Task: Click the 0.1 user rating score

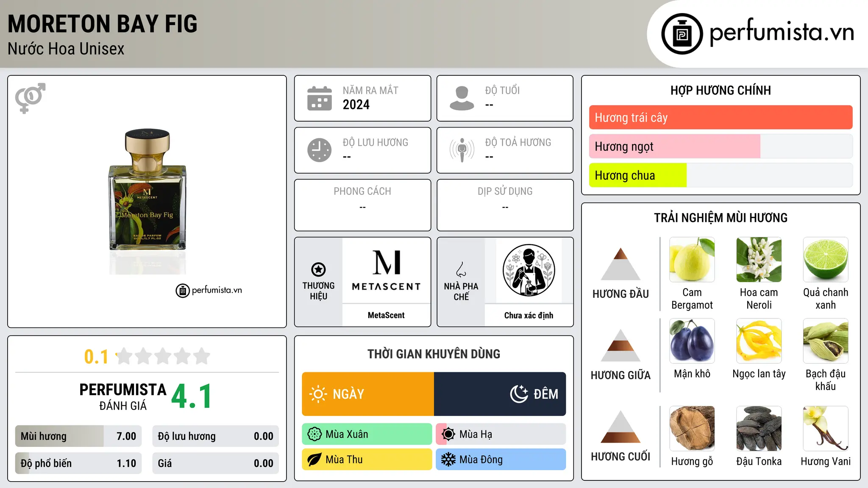Action: pos(97,357)
